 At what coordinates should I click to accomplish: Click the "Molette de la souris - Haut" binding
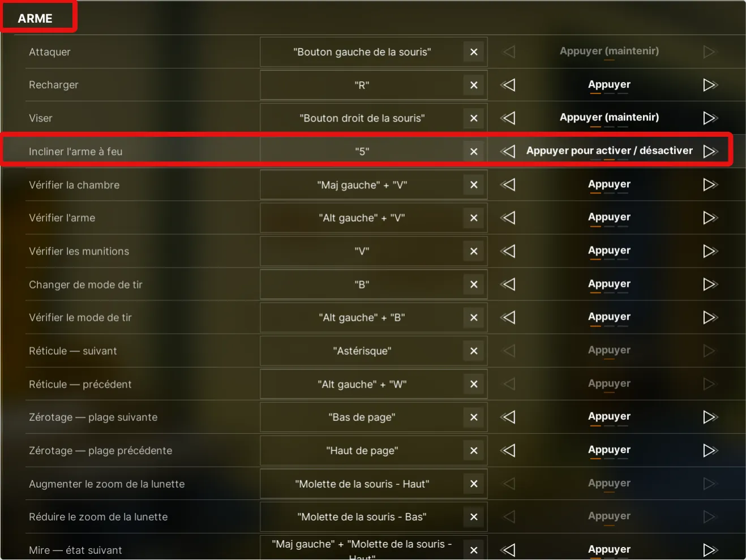362,484
